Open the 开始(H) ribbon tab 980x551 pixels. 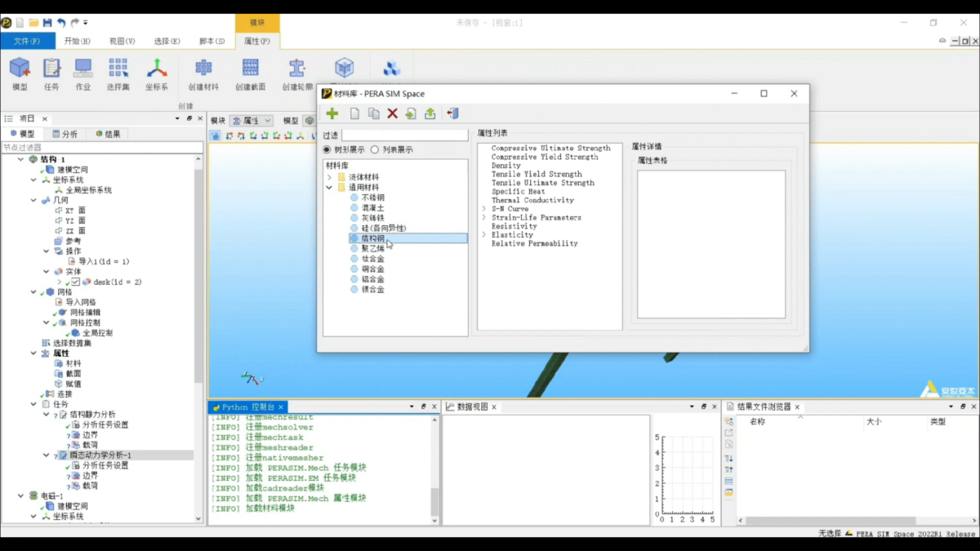(x=78, y=41)
